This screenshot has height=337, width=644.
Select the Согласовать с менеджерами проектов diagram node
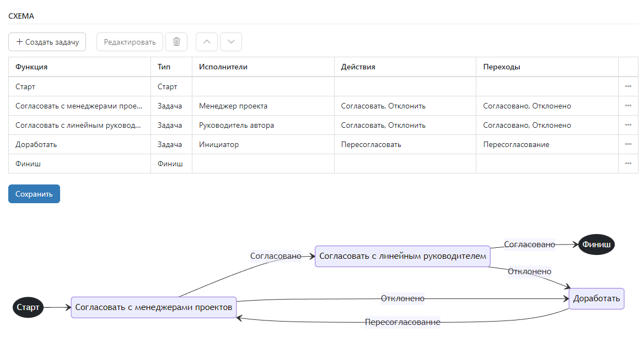(154, 307)
